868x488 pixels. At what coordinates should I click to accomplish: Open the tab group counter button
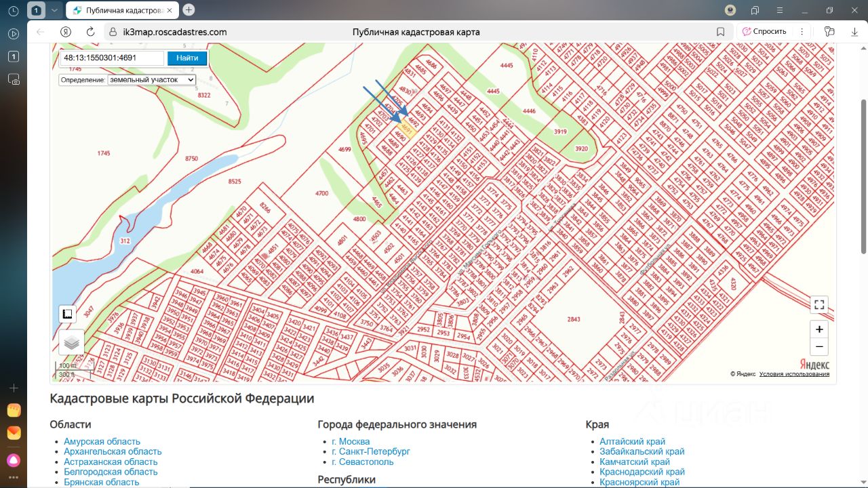click(x=36, y=10)
